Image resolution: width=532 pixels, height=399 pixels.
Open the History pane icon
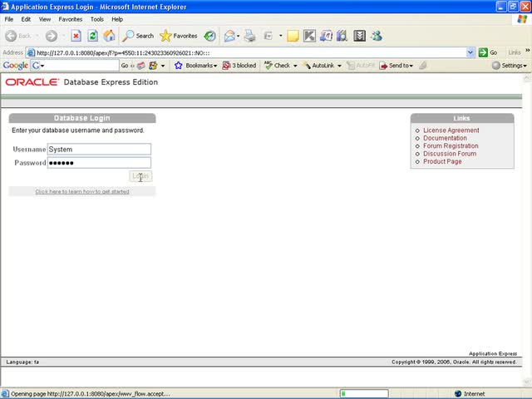coord(210,36)
